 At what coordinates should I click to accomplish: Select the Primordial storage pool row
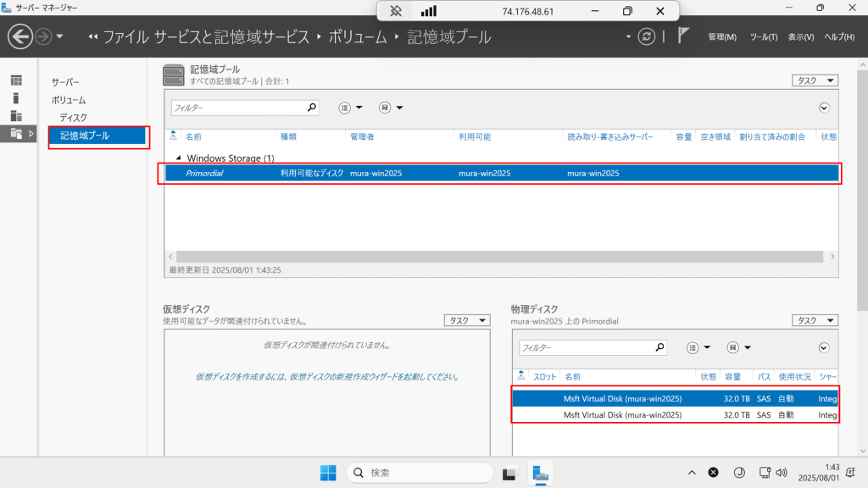click(502, 173)
